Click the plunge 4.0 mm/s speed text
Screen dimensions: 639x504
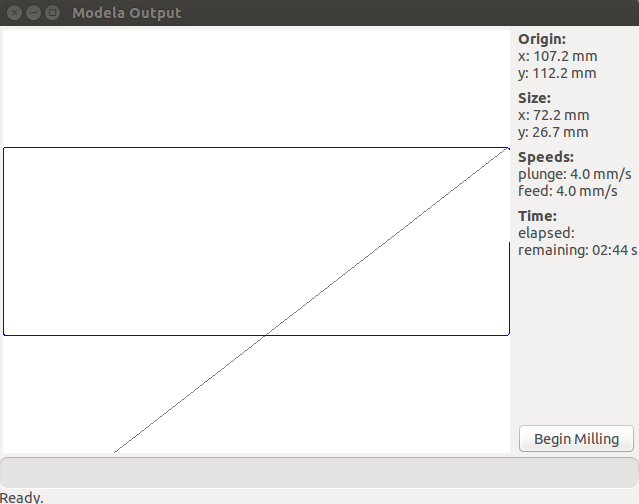pyautogui.click(x=575, y=174)
